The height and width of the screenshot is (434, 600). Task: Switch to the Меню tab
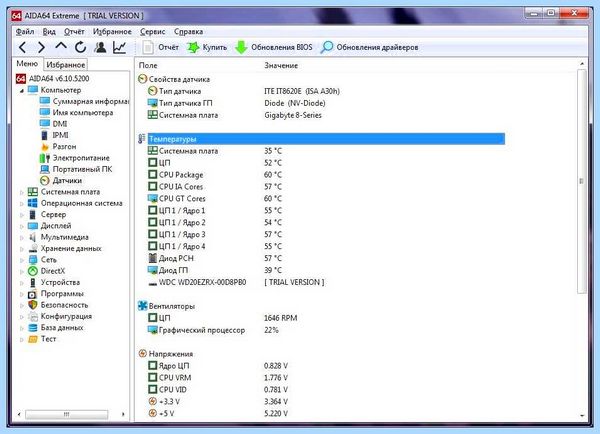(x=27, y=64)
